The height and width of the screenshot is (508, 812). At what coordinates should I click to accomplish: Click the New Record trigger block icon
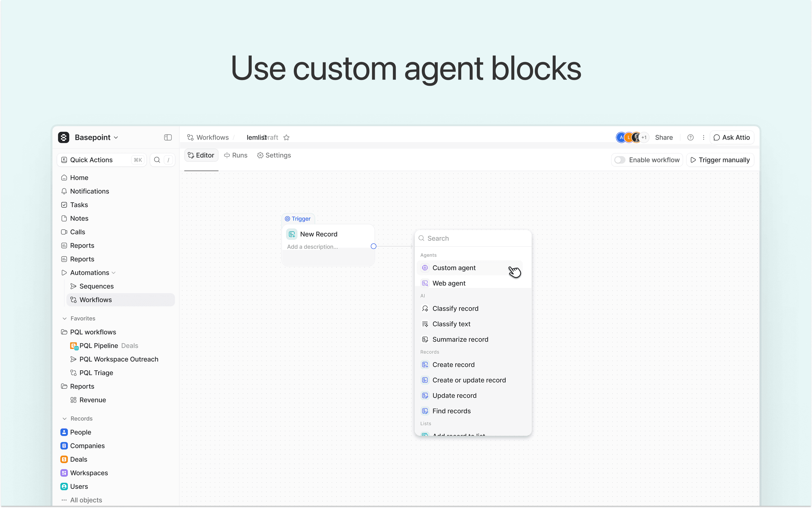tap(292, 234)
